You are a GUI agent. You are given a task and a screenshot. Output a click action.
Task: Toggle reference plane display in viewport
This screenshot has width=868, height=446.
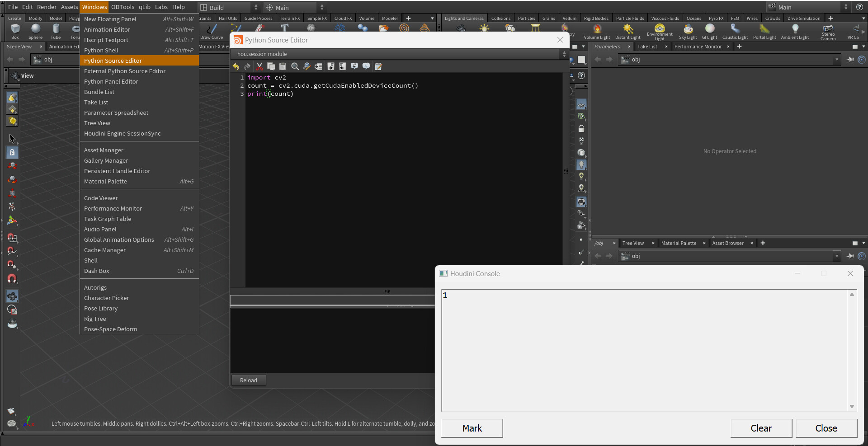[x=581, y=105]
